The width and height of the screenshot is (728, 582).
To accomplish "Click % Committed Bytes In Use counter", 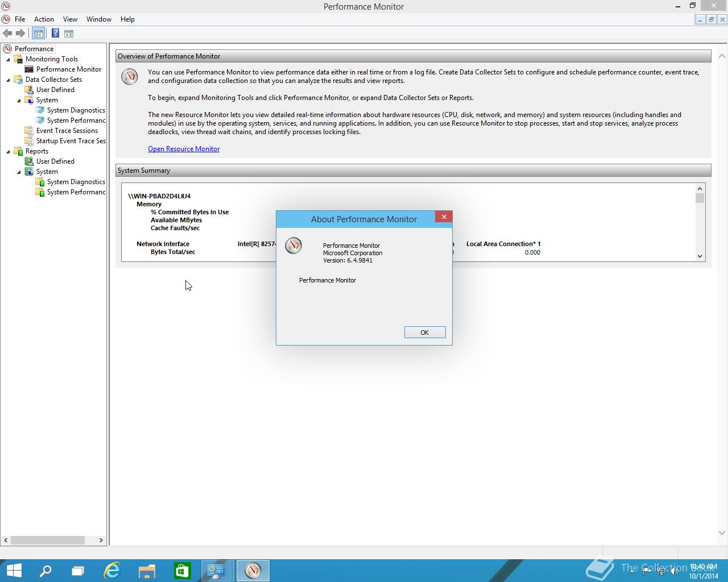I will click(x=189, y=212).
